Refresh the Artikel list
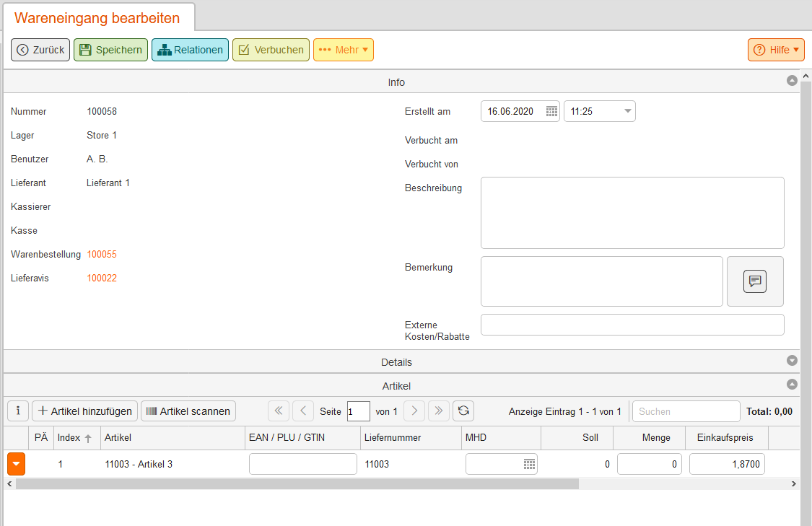812x526 pixels. pos(463,411)
